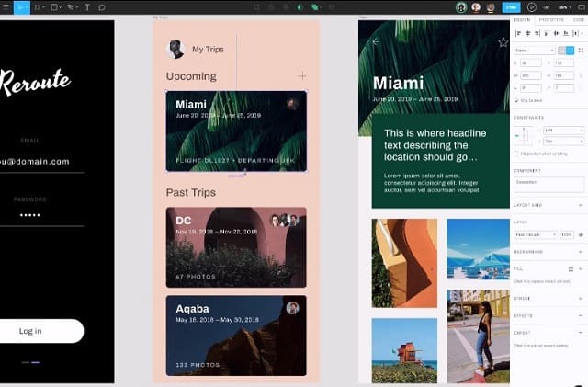This screenshot has height=387, width=588.
Task: Open the zoom level dropdown
Action: (564, 7)
